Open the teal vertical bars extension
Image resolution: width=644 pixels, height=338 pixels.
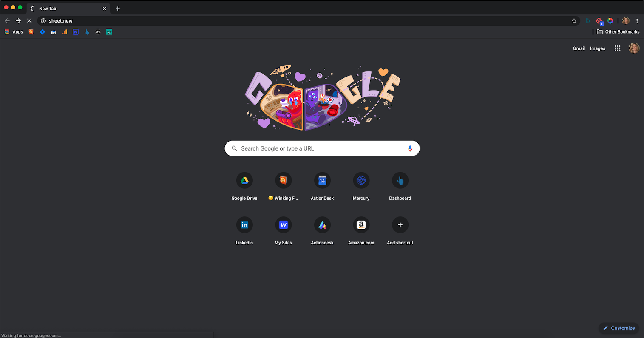588,21
